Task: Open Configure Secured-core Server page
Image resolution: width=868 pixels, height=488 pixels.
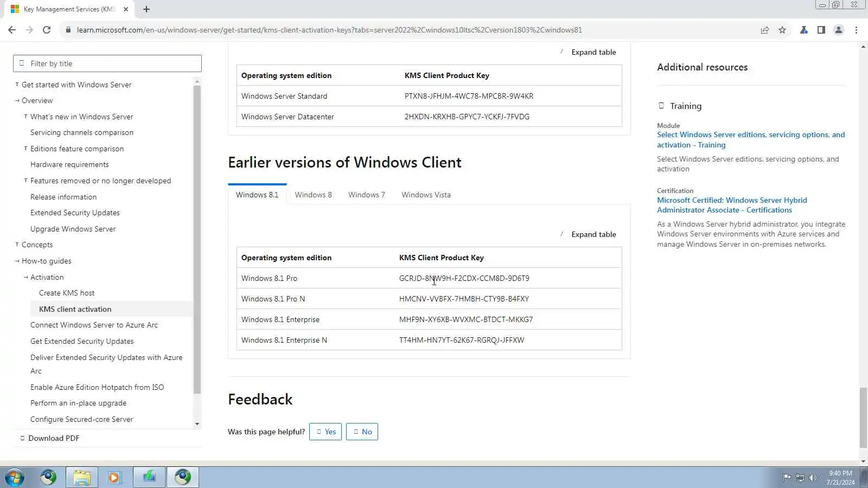Action: [81, 419]
